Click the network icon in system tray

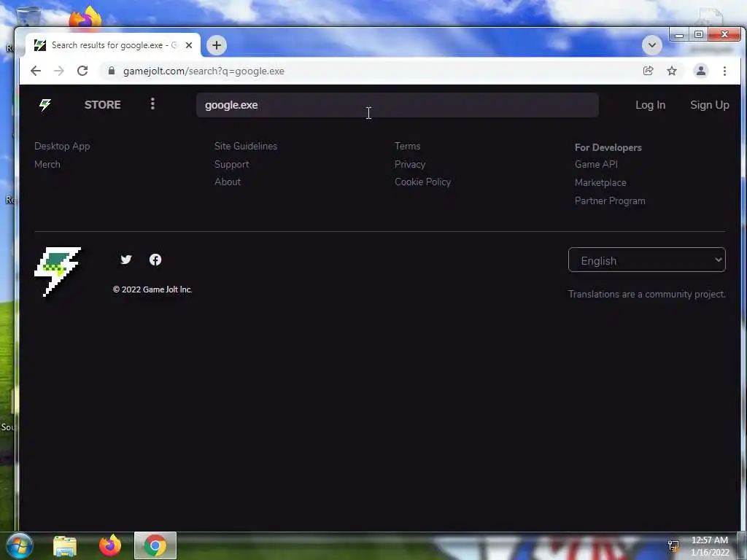673,545
